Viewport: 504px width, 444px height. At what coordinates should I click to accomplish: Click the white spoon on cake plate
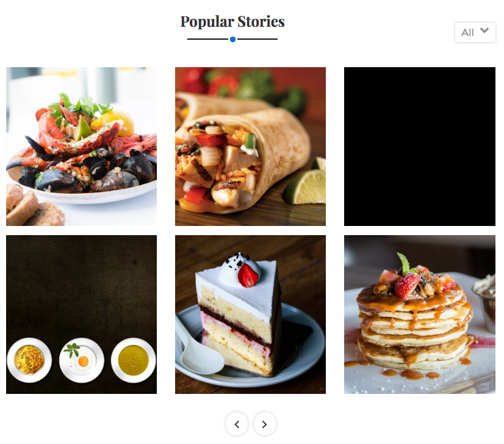(200, 349)
